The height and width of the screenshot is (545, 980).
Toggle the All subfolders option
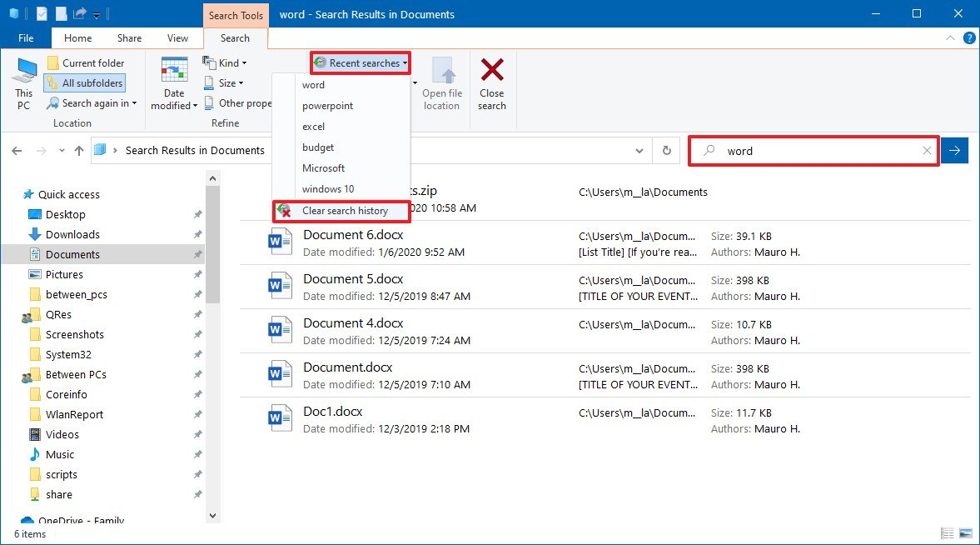point(84,83)
